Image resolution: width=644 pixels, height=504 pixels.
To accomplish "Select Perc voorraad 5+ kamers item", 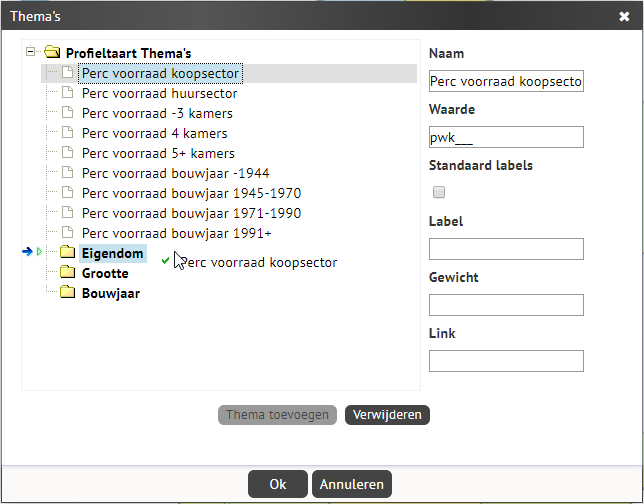I will pos(158,153).
